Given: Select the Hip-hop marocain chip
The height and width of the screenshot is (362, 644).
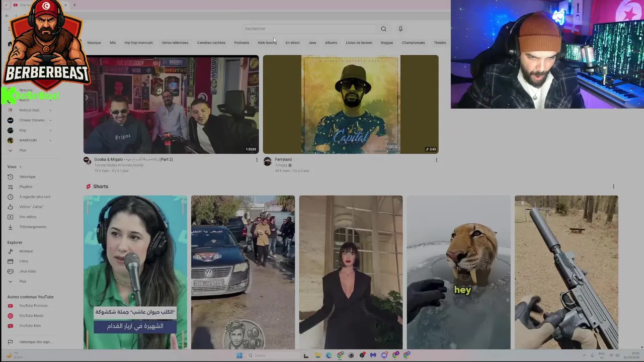Looking at the screenshot, I should pyautogui.click(x=138, y=43).
